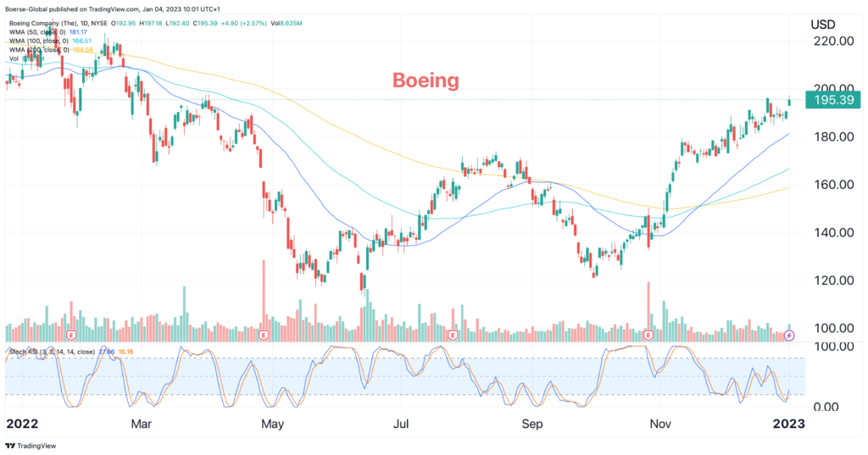Click the earnings E marker just before Nov
868x455 pixels.
[x=648, y=336]
